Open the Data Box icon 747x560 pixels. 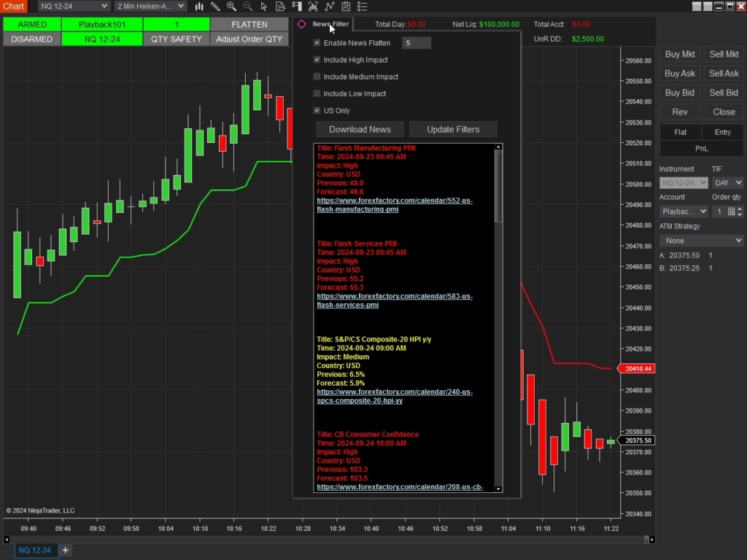pyautogui.click(x=281, y=7)
